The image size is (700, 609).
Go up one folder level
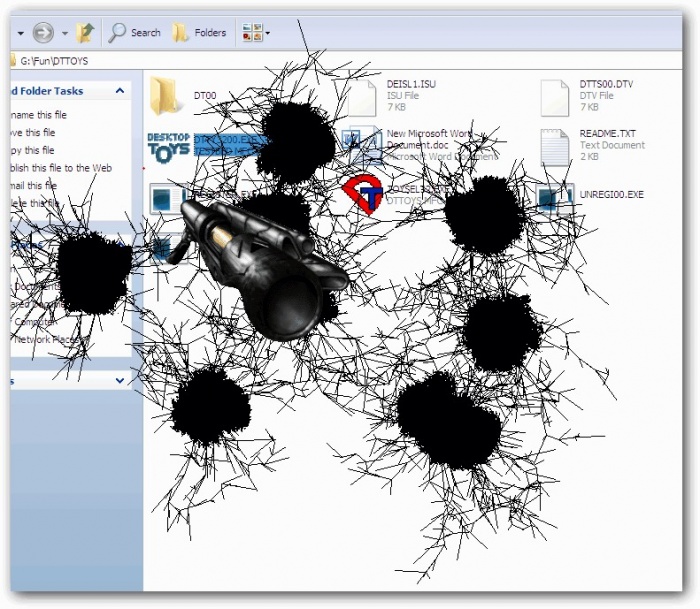pyautogui.click(x=85, y=33)
